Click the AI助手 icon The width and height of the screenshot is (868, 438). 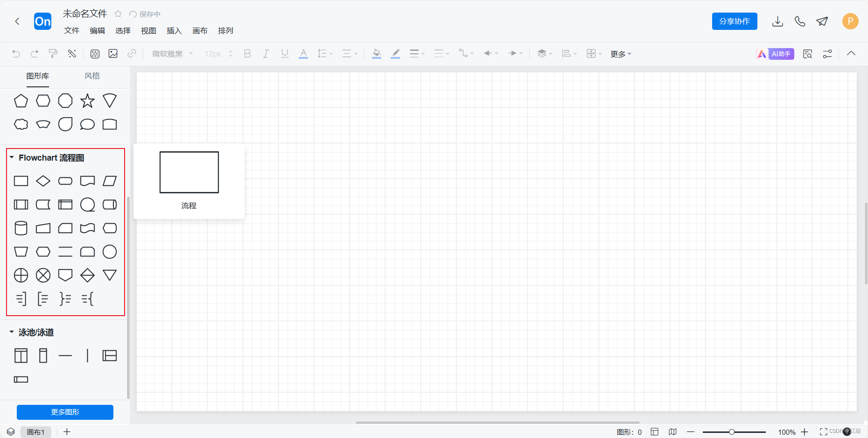pyautogui.click(x=775, y=53)
